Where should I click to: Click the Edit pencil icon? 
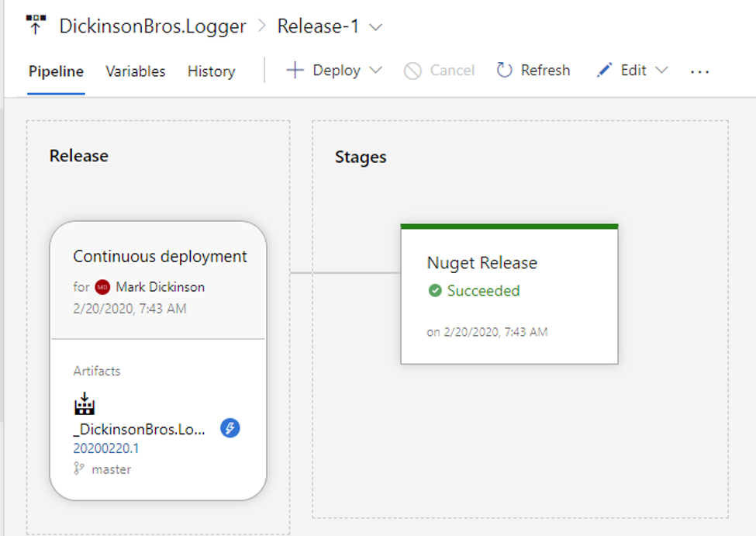604,71
